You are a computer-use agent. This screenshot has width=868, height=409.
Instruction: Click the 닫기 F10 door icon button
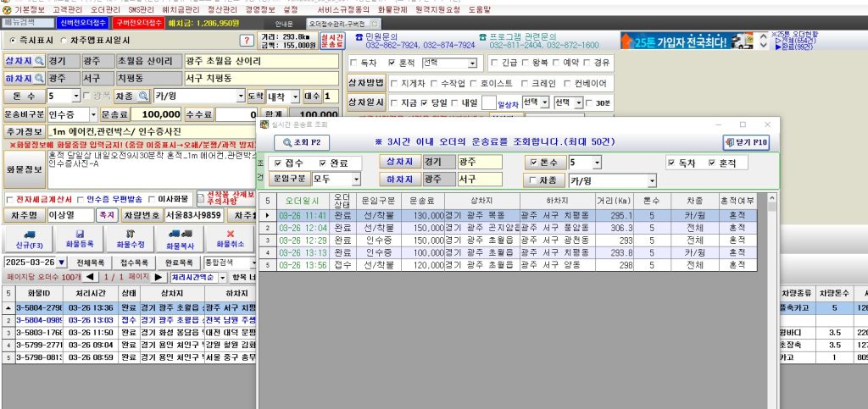tap(746, 142)
